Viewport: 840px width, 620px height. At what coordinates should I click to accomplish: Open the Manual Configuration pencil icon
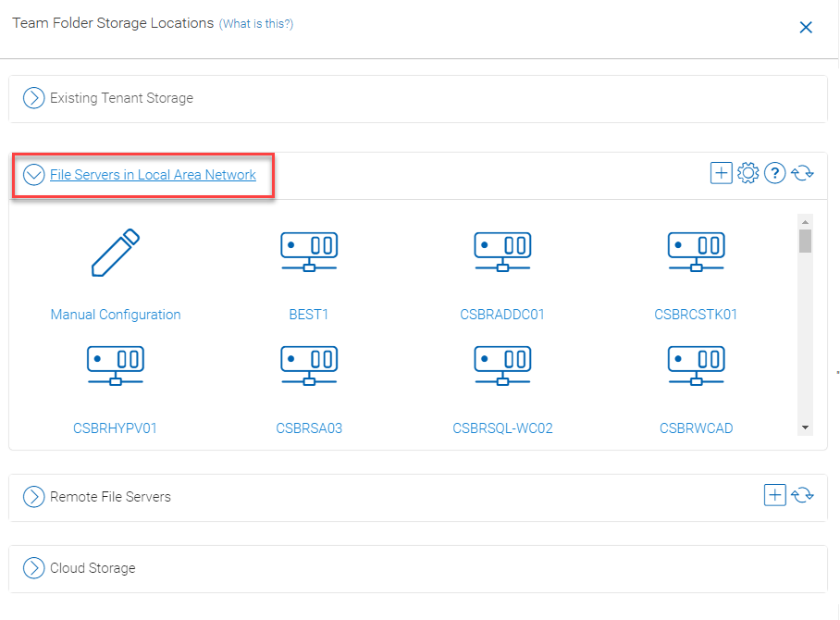coord(116,253)
